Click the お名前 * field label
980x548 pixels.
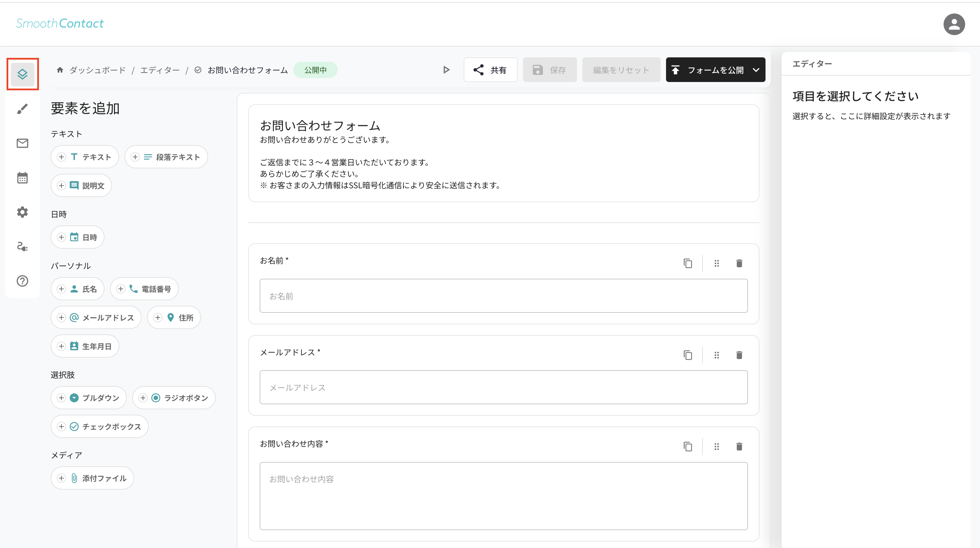tap(274, 260)
